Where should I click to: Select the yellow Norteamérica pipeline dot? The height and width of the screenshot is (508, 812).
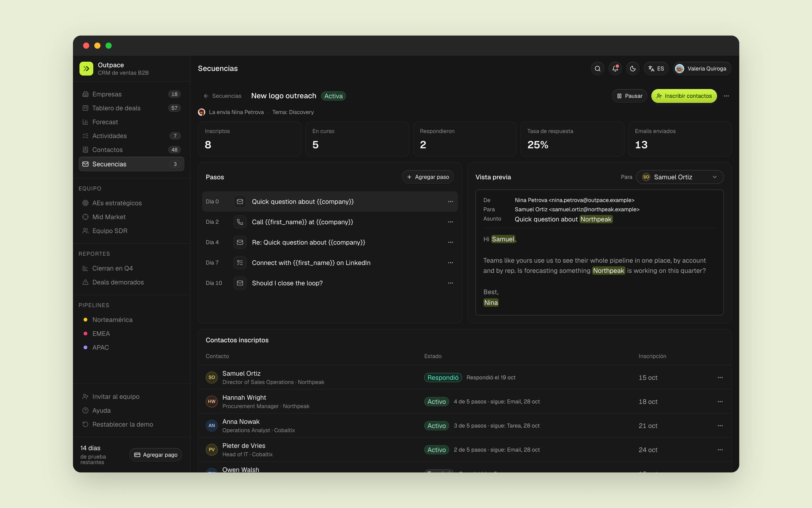85,320
